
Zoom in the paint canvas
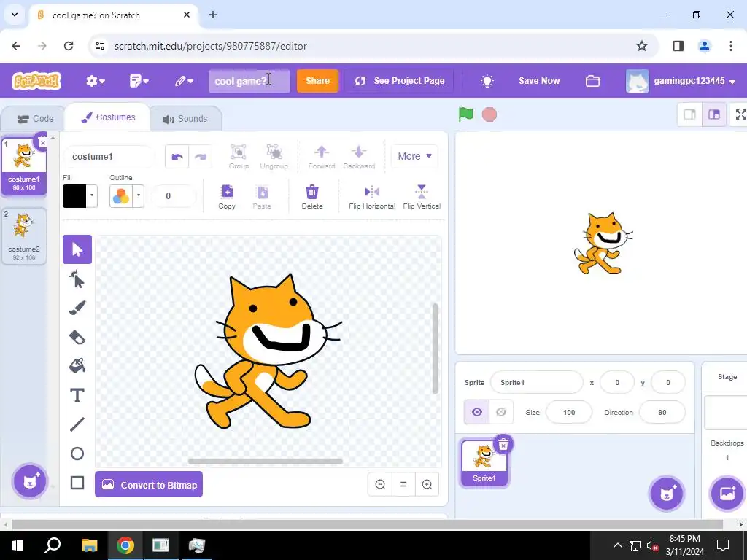click(x=427, y=485)
